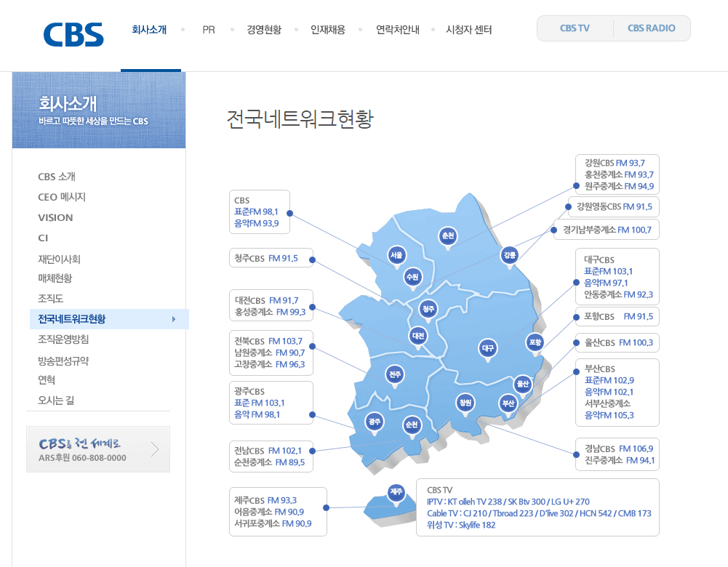Click 제주CBS FM 93.3 text
Image resolution: width=728 pixels, height=567 pixels.
pos(265,501)
